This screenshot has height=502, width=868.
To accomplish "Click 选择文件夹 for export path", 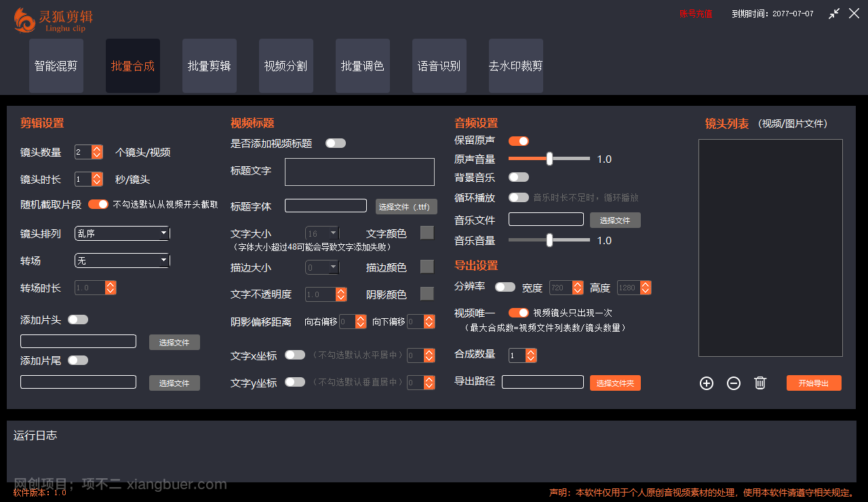I will coord(615,383).
